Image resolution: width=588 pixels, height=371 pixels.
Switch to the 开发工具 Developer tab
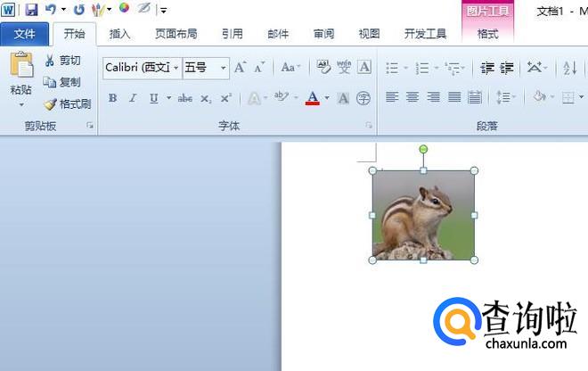(425, 34)
